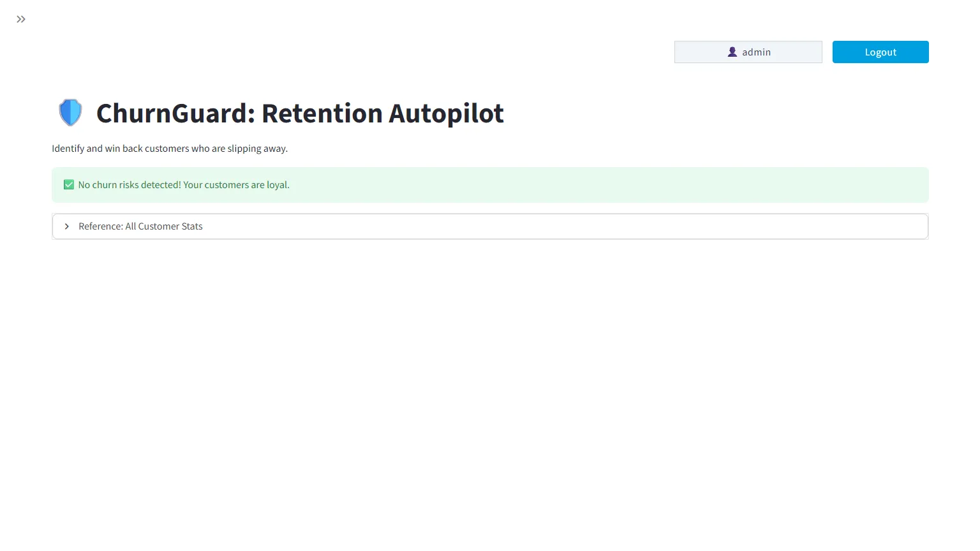Click empty right side of Reference expander
Viewport: 980px width, 551px height.
click(x=574, y=226)
